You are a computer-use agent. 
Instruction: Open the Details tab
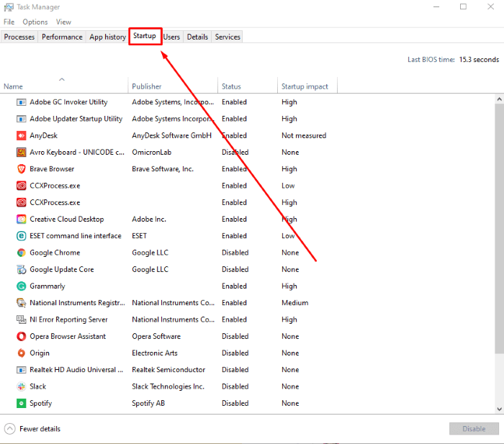coord(197,37)
